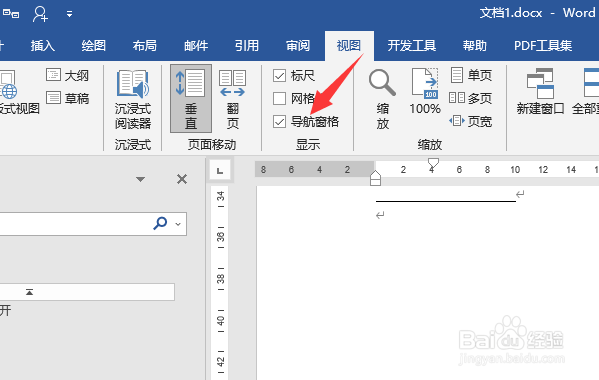The image size is (599, 380).
Task: Set zoom to 100%
Action: point(425,92)
